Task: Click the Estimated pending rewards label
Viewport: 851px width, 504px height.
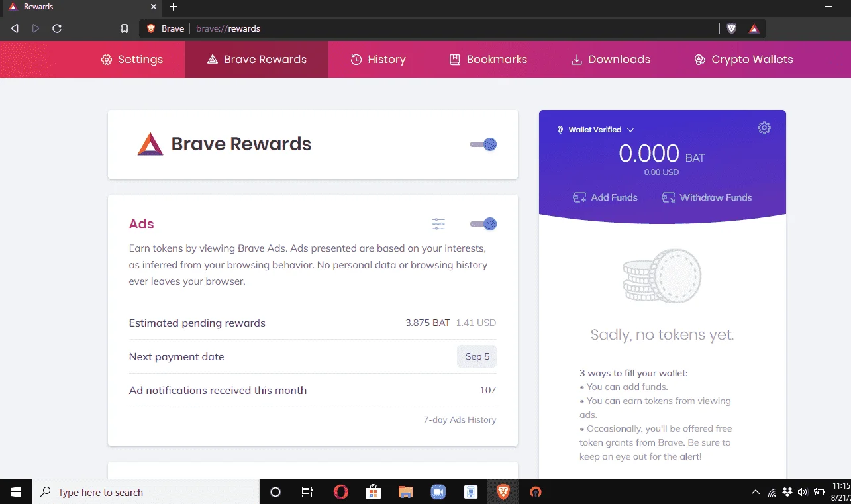Action: click(x=197, y=323)
